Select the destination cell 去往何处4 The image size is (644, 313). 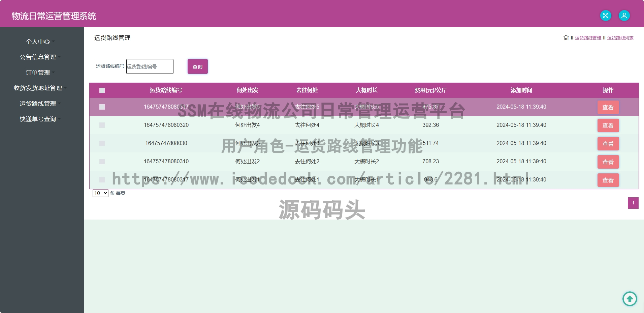coord(307,125)
